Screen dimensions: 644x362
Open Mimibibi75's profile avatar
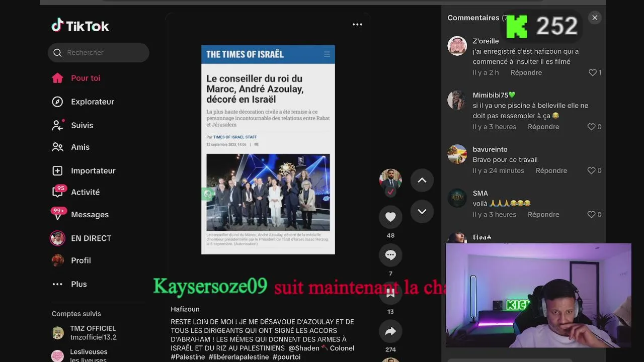click(457, 100)
